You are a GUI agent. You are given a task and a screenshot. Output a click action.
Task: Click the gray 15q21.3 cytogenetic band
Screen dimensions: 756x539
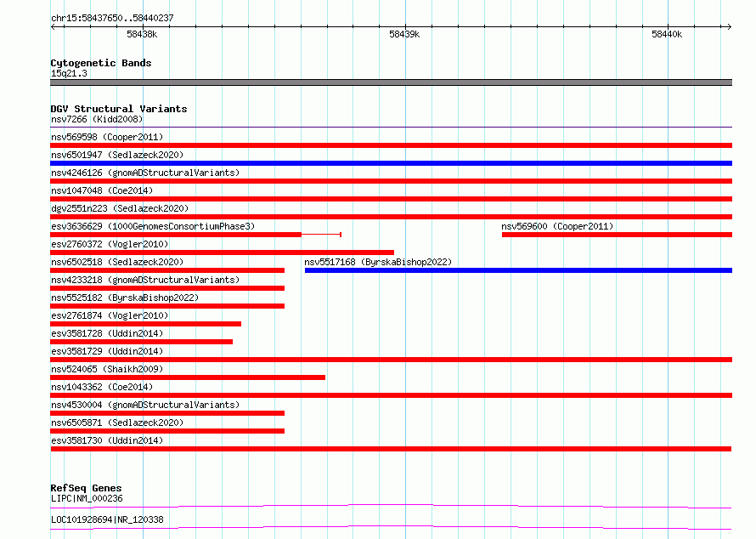(x=391, y=82)
